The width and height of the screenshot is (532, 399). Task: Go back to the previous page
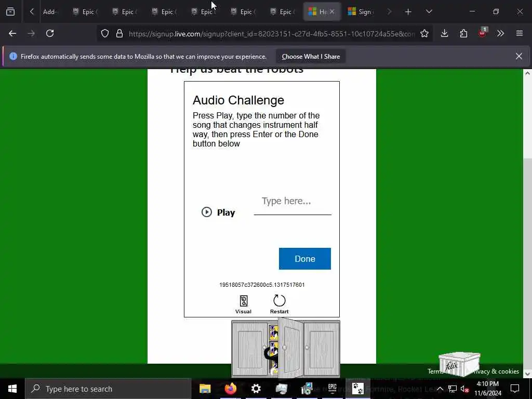(12, 33)
